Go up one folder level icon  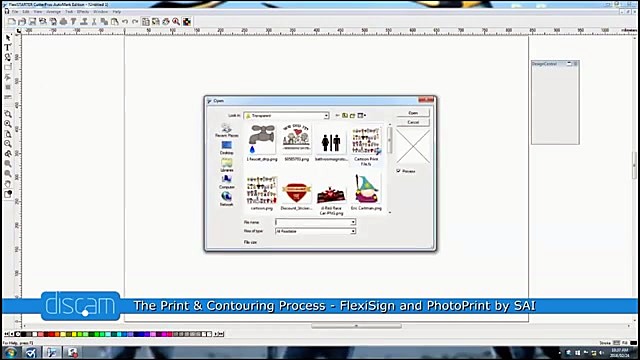(x=345, y=116)
